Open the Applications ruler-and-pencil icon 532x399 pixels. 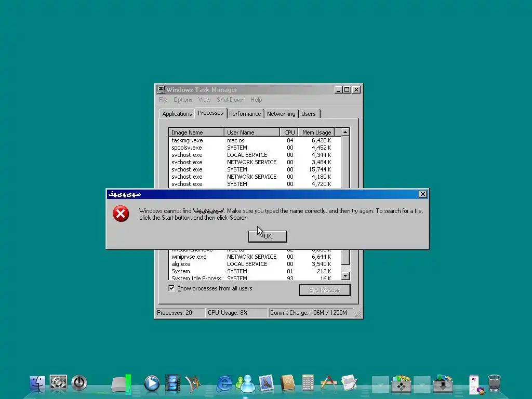point(328,383)
